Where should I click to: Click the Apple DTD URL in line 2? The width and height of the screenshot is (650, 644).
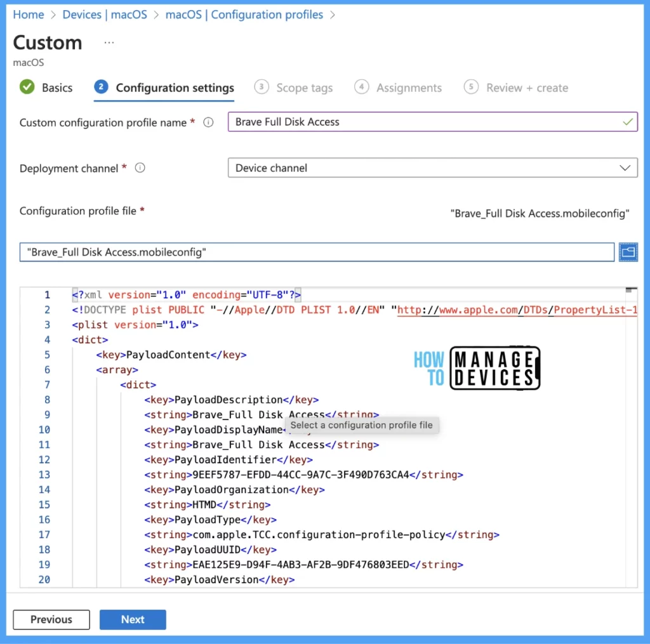point(517,310)
